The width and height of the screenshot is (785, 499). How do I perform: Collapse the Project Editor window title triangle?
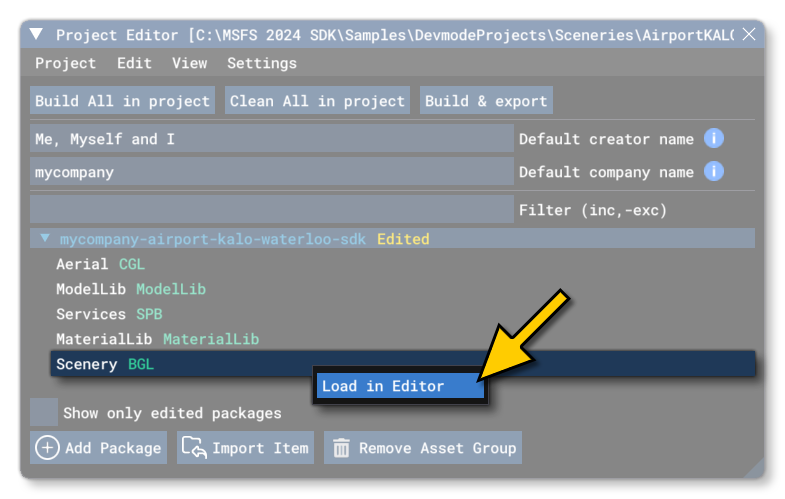pyautogui.click(x=37, y=35)
